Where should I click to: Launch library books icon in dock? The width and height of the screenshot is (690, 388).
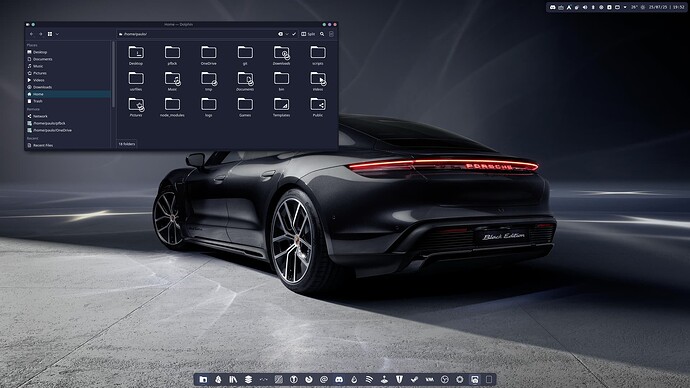tap(233, 379)
